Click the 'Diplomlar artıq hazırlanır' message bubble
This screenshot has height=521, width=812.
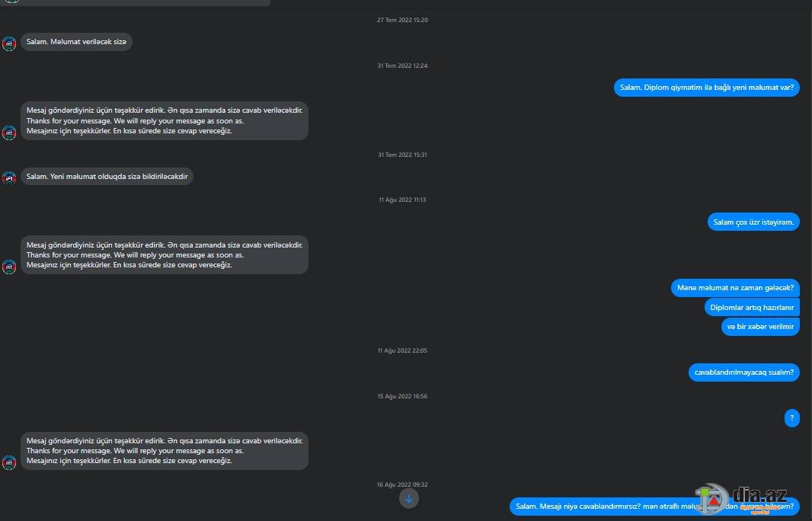pos(752,307)
